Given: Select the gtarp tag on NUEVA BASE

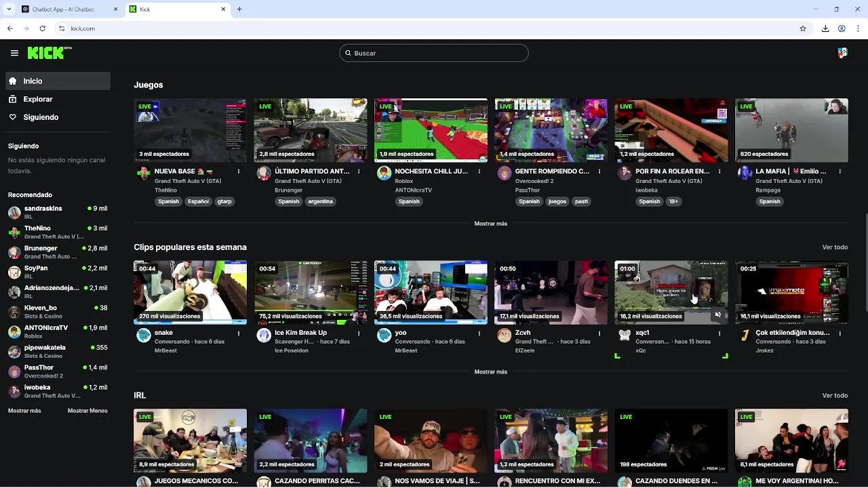Looking at the screenshot, I should [224, 201].
